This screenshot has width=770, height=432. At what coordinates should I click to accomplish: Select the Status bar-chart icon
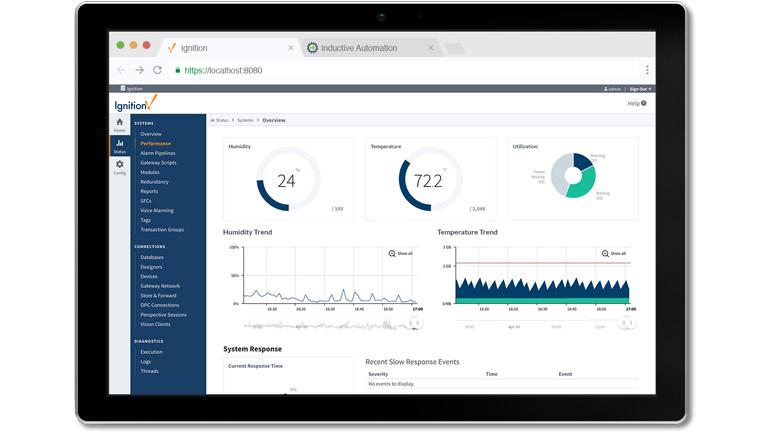(x=119, y=145)
